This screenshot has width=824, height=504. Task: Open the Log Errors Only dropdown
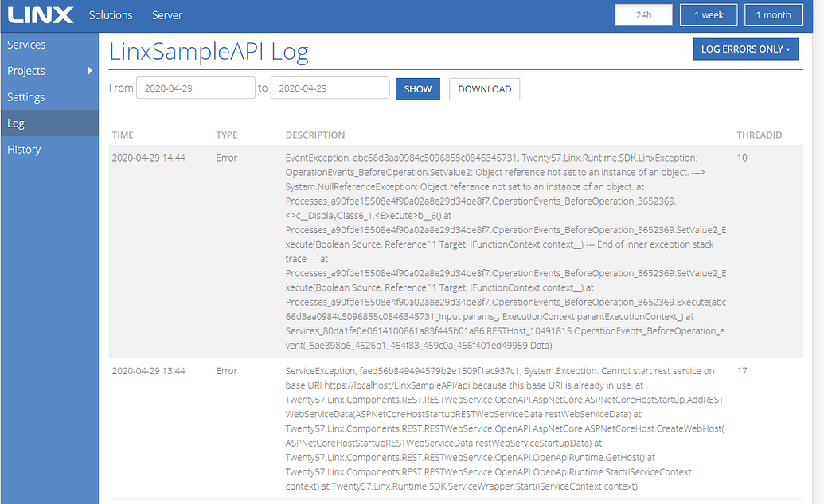point(746,49)
